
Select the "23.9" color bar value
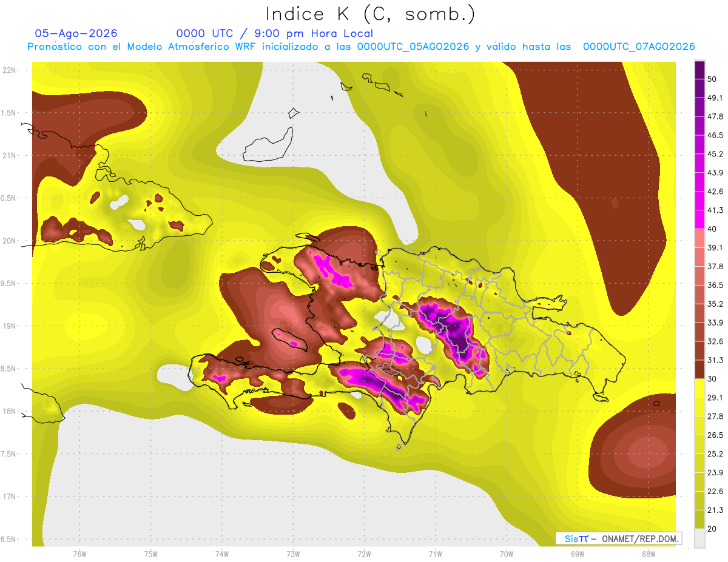click(715, 472)
